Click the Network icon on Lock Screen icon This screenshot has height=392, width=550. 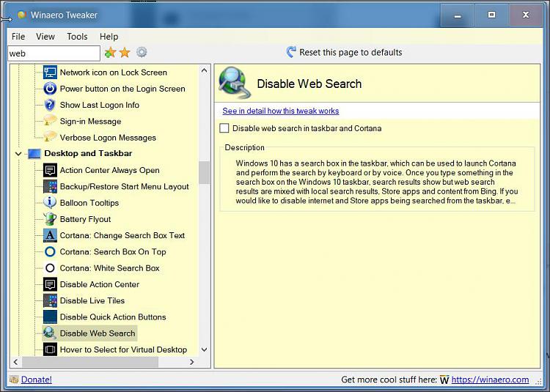tap(50, 73)
